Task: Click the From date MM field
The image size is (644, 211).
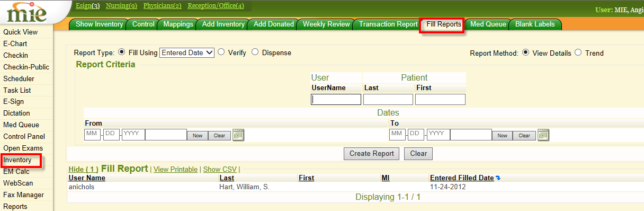Action: pos(92,135)
